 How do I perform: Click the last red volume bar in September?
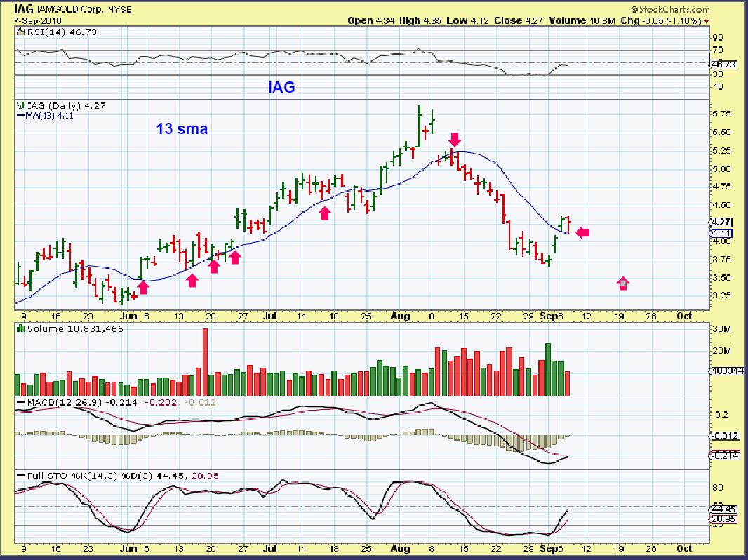point(567,384)
